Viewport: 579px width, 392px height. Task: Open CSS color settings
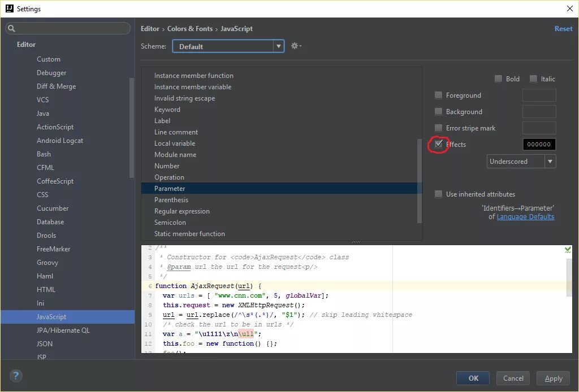(42, 195)
